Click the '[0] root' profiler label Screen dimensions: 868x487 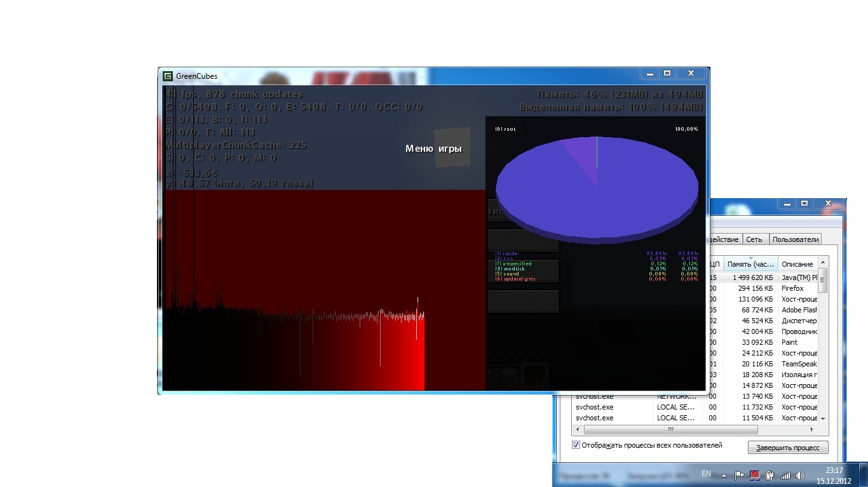pyautogui.click(x=506, y=129)
